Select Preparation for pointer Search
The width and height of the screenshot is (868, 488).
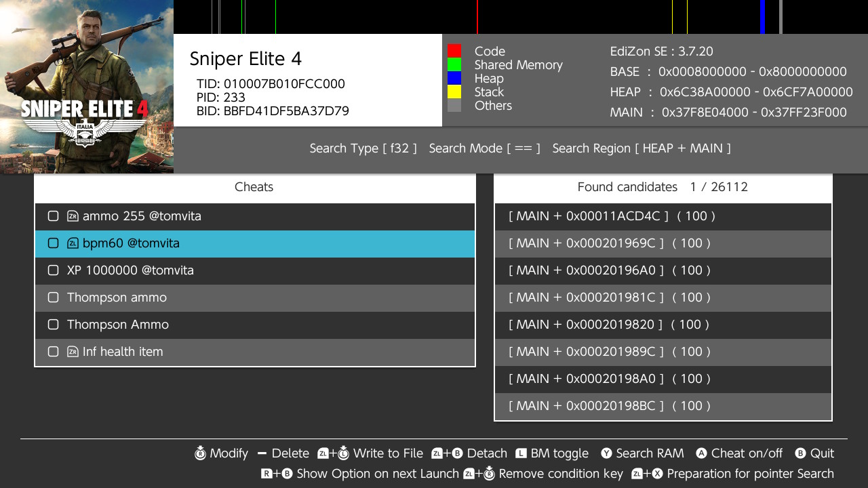(x=750, y=474)
